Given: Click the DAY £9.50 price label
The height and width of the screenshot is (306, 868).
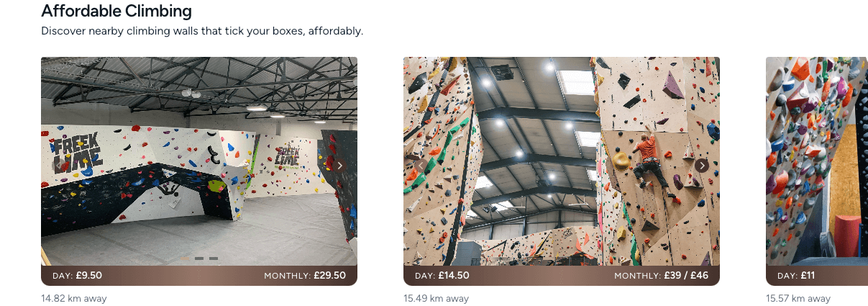Looking at the screenshot, I should point(77,276).
